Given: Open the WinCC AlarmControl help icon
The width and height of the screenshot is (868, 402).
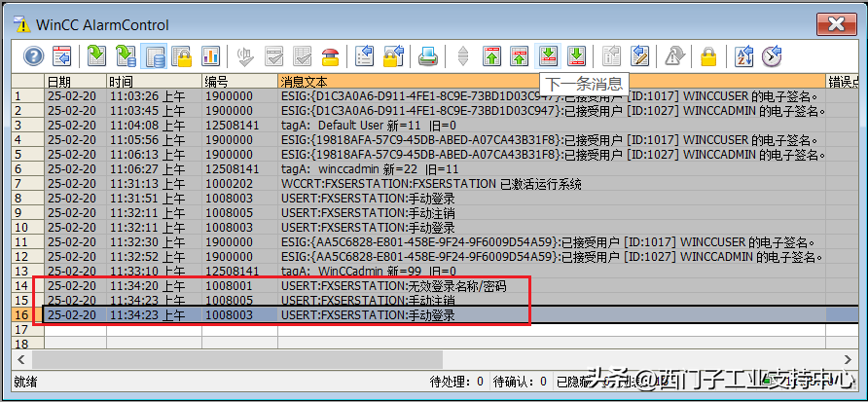Looking at the screenshot, I should pyautogui.click(x=34, y=56).
